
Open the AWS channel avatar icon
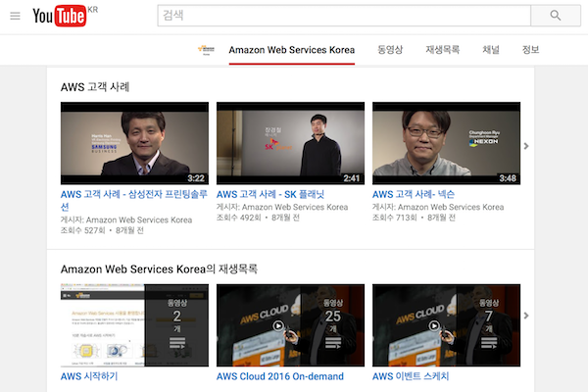pyautogui.click(x=206, y=50)
